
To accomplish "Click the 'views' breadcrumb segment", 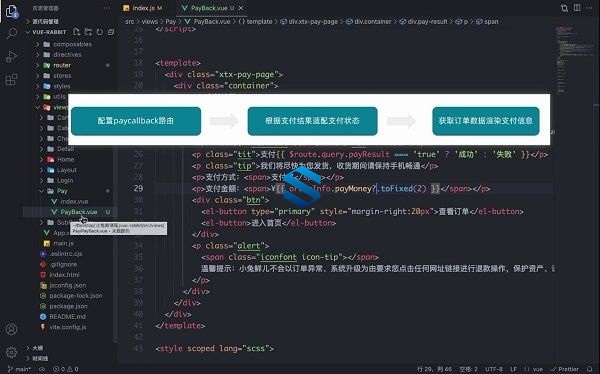I will pyautogui.click(x=150, y=22).
